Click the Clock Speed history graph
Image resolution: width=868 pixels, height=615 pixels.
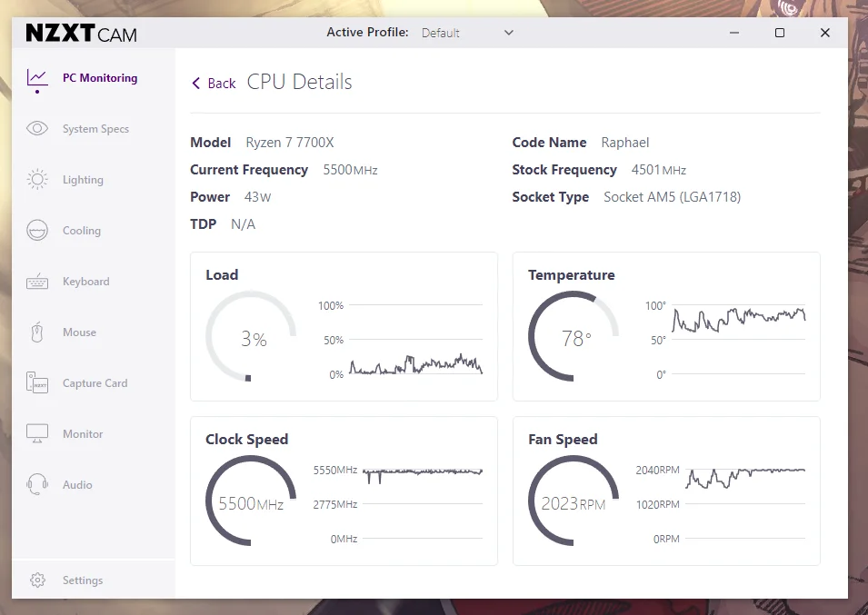[423, 504]
